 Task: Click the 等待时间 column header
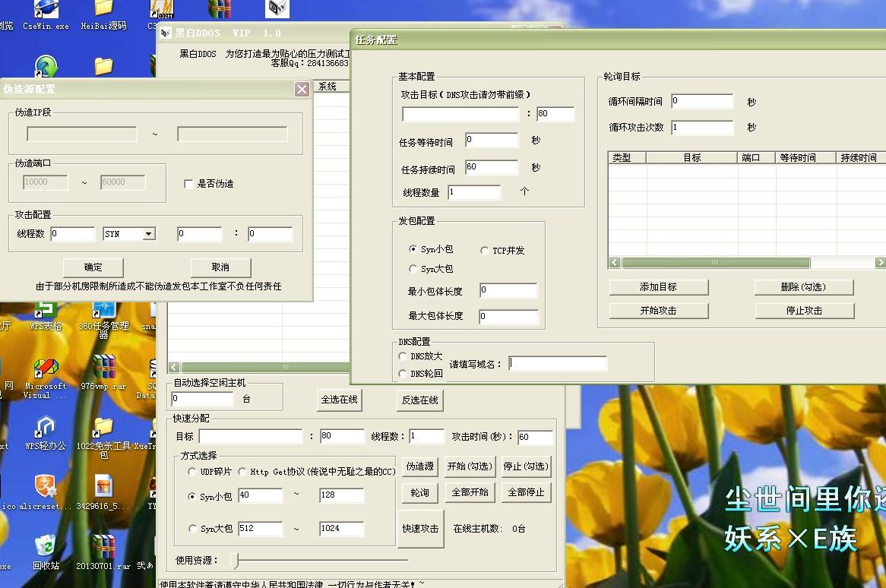tap(805, 157)
